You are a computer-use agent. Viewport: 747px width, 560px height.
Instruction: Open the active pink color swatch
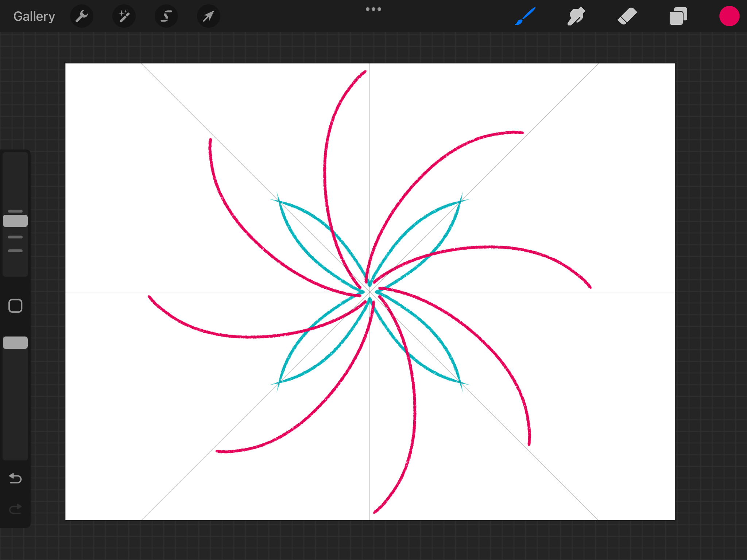tap(729, 16)
